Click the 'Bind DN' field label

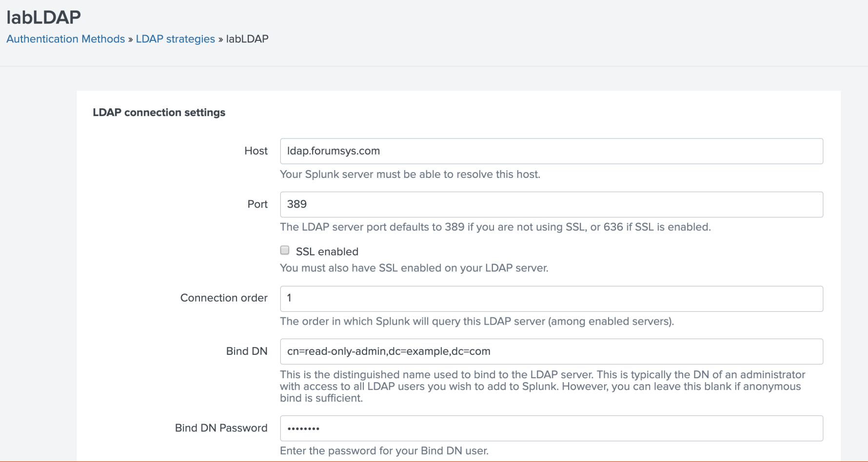247,351
